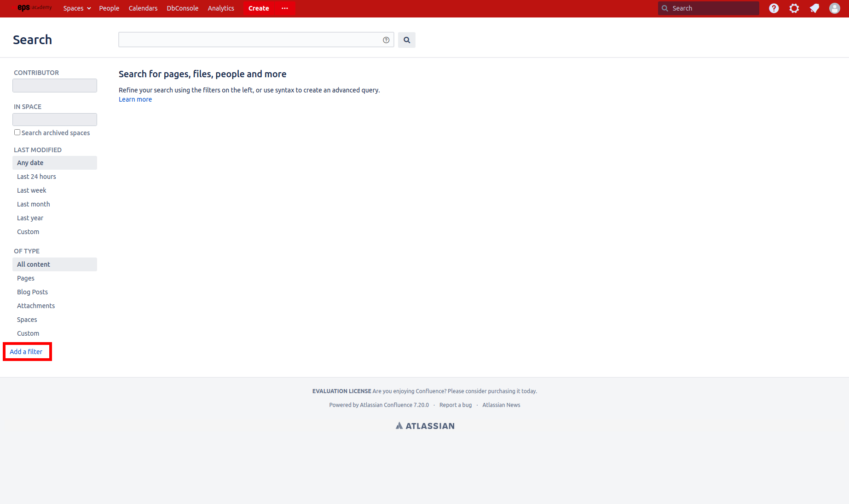This screenshot has height=504, width=849.
Task: Open the Calendars menu item
Action: (x=143, y=8)
